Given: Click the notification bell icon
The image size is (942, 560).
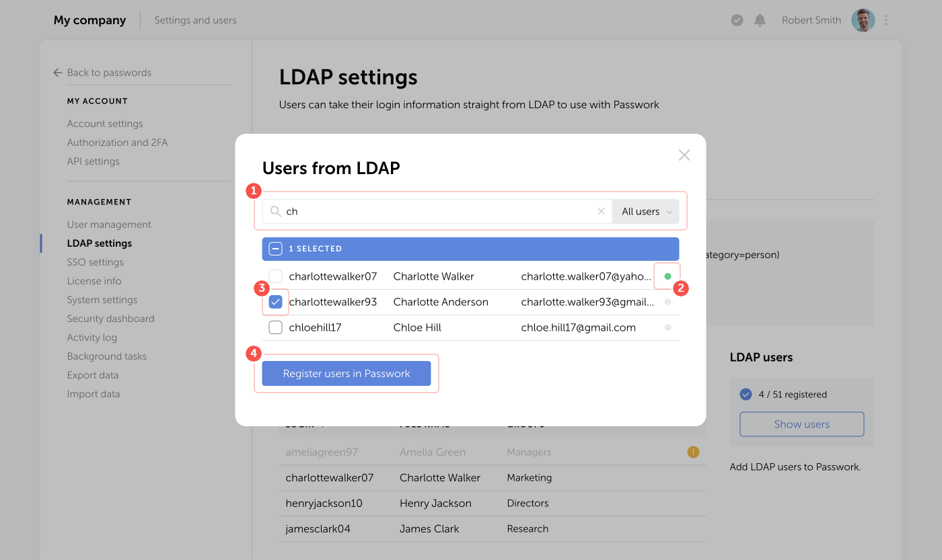Looking at the screenshot, I should pyautogui.click(x=760, y=20).
